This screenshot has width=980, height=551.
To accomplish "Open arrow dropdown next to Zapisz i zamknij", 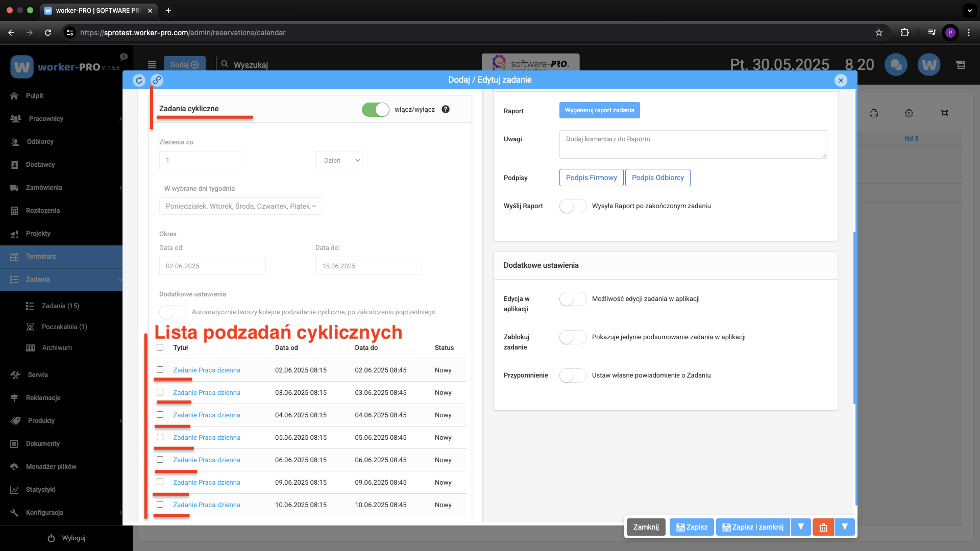I will [x=801, y=527].
